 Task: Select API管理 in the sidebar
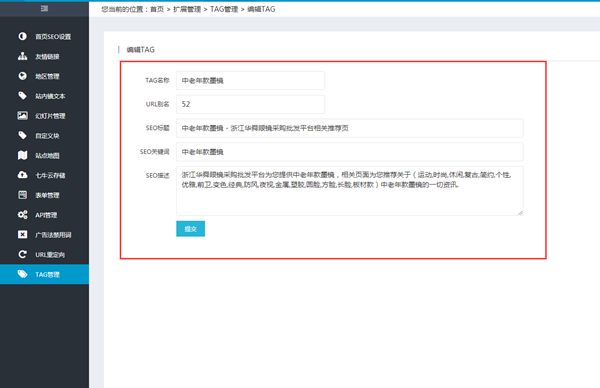pos(44,215)
